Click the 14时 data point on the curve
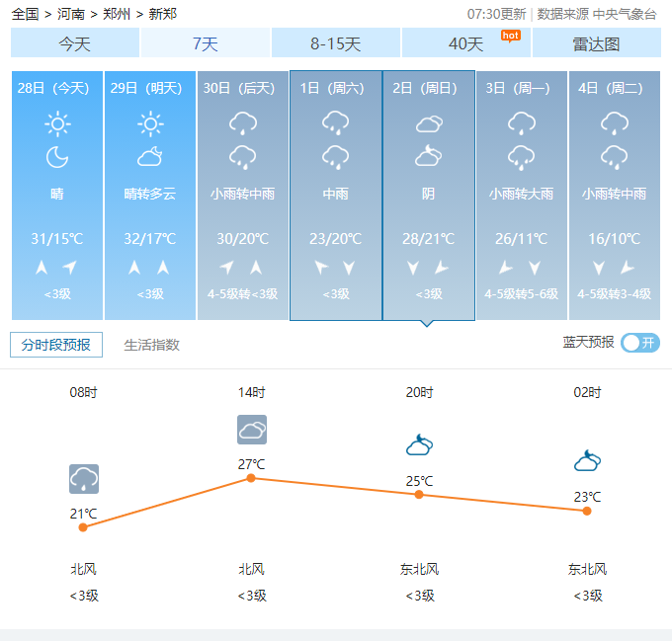The width and height of the screenshot is (672, 641). pos(251,478)
